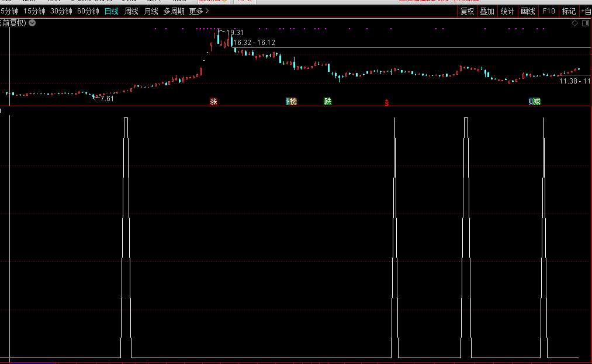The image size is (592, 364).
Task: Switch to the 日线 daily chart tab
Action: pos(112,11)
